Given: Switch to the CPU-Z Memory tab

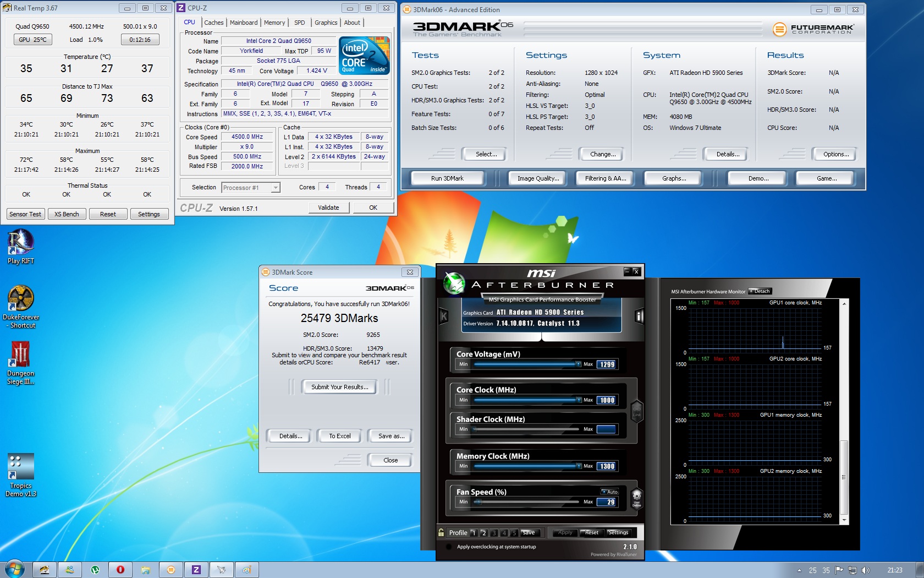Looking at the screenshot, I should (x=274, y=23).
